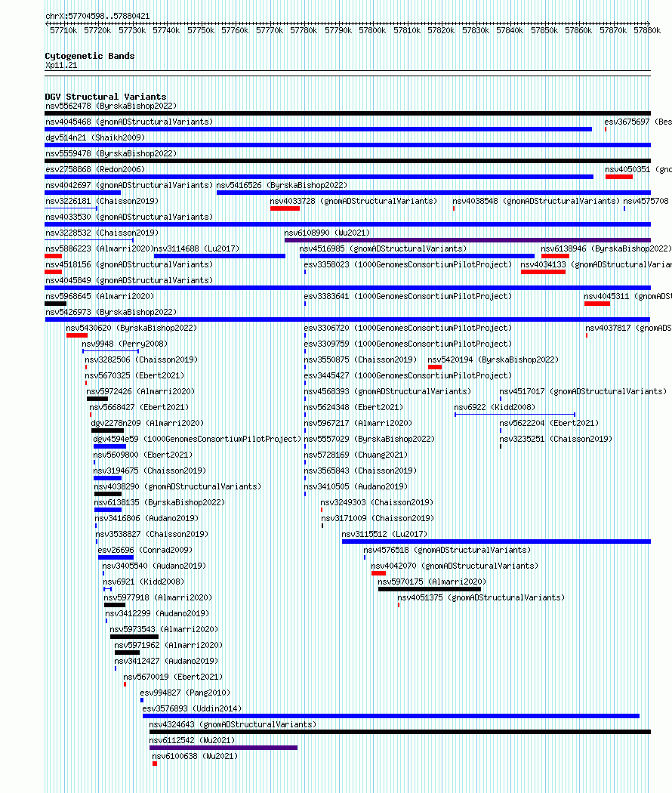Open nsv6921 (Kidd2008) variant
This screenshot has height=793, width=672.
(143, 582)
